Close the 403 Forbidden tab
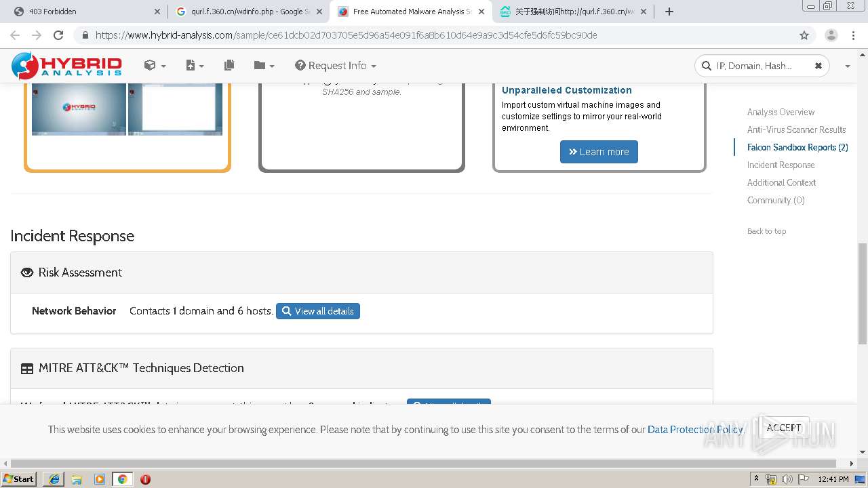This screenshot has height=488, width=868. coord(157,12)
